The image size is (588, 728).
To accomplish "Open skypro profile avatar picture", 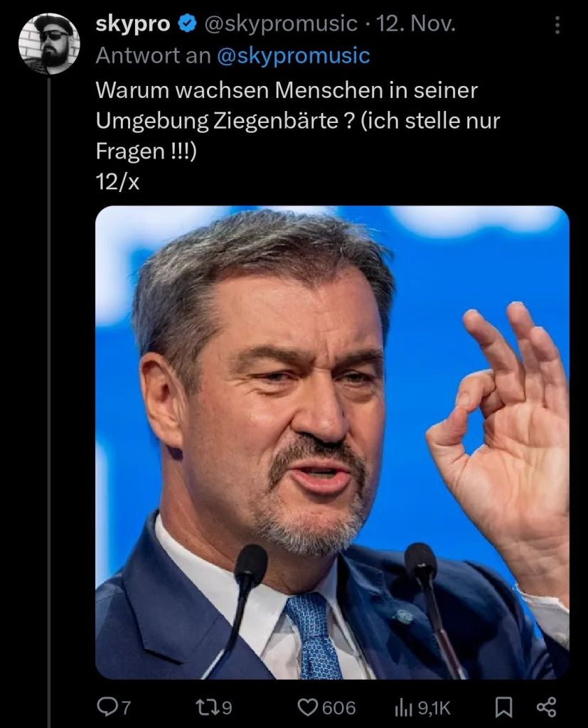I will 49,43.
